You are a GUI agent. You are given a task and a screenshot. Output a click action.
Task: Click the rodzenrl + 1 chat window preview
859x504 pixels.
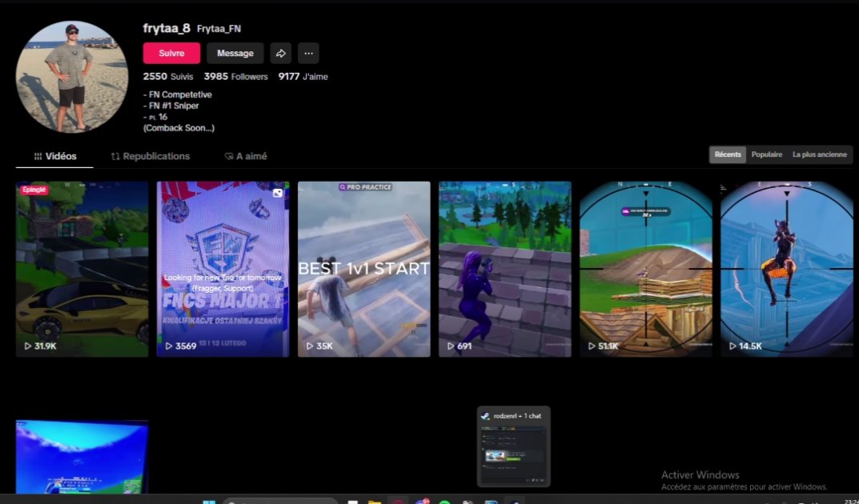tap(513, 446)
